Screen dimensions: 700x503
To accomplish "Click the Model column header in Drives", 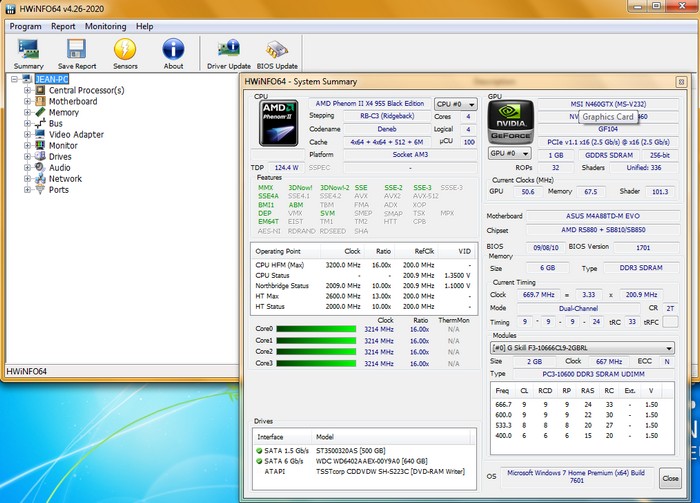I will coord(391,437).
